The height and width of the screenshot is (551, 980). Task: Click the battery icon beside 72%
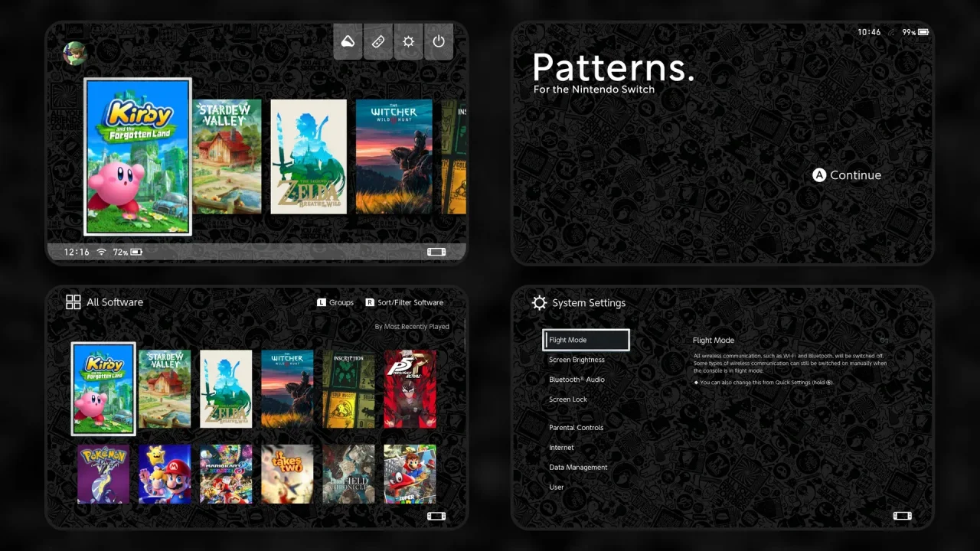[136, 252]
